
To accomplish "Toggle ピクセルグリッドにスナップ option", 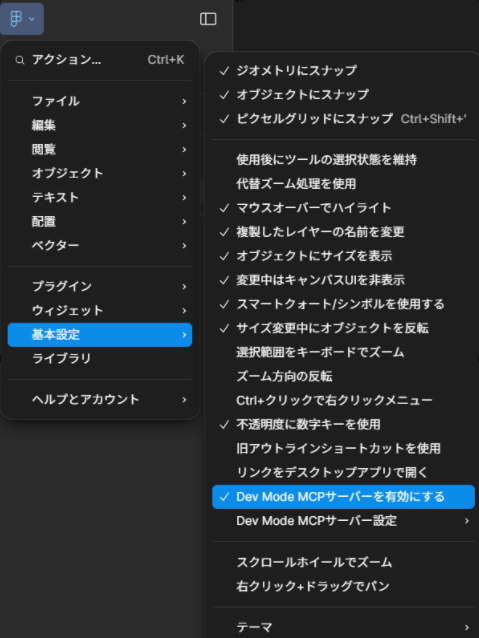I will [343, 119].
